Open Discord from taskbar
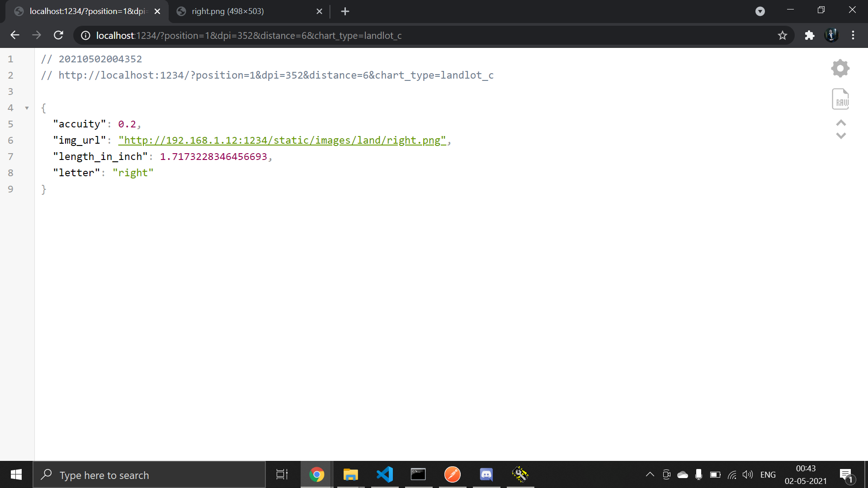The width and height of the screenshot is (868, 488). coord(486,474)
